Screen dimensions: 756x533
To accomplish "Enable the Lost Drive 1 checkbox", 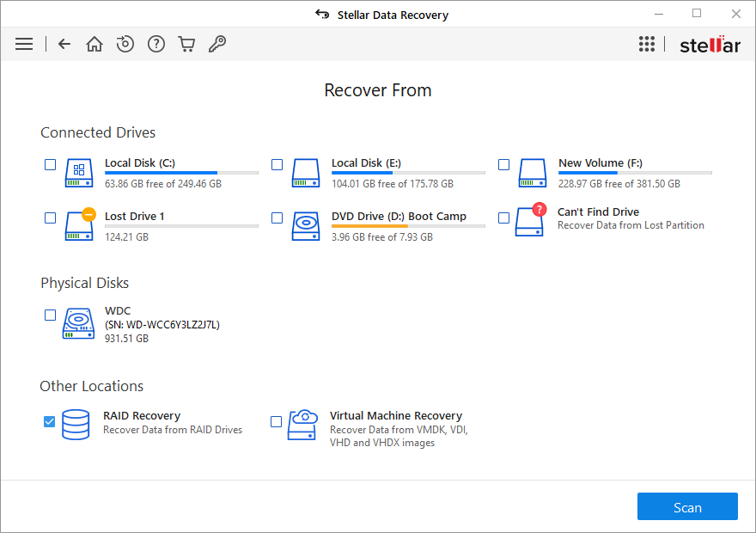I will (51, 217).
